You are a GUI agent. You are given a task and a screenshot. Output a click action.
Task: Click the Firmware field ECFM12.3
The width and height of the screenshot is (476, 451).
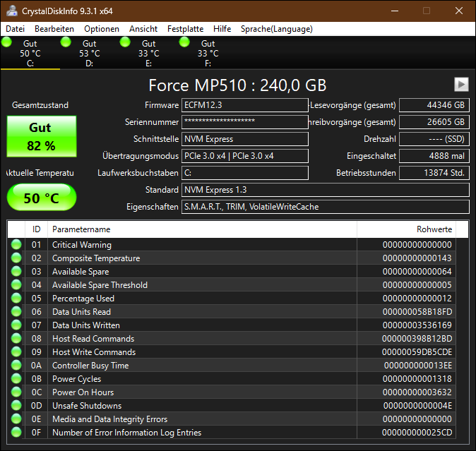pyautogui.click(x=245, y=105)
